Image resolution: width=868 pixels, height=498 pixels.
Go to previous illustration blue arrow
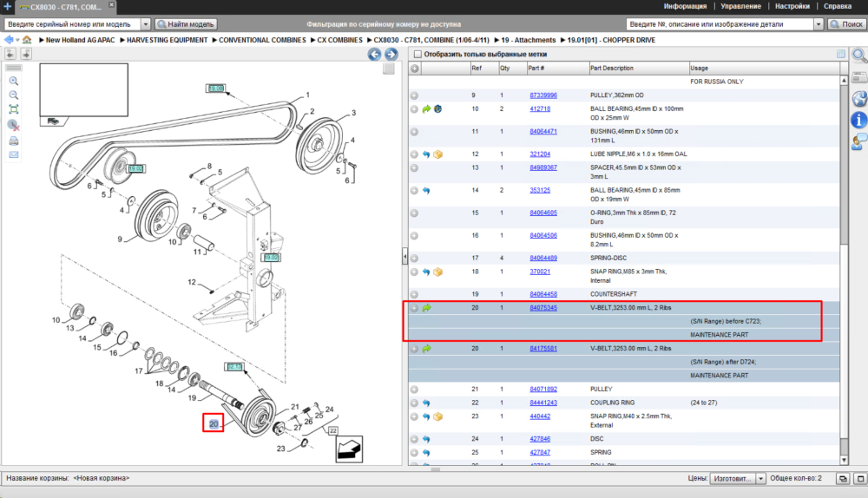pos(375,55)
